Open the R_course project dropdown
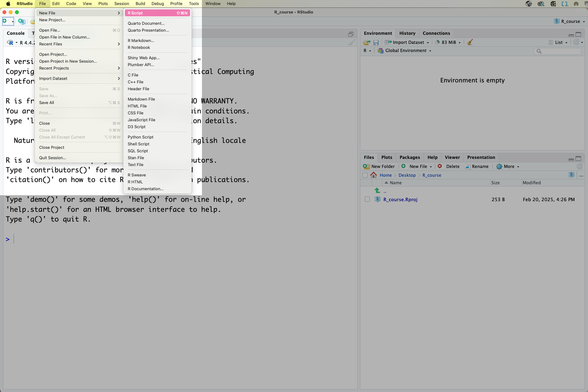The height and width of the screenshot is (392, 588). 569,21
